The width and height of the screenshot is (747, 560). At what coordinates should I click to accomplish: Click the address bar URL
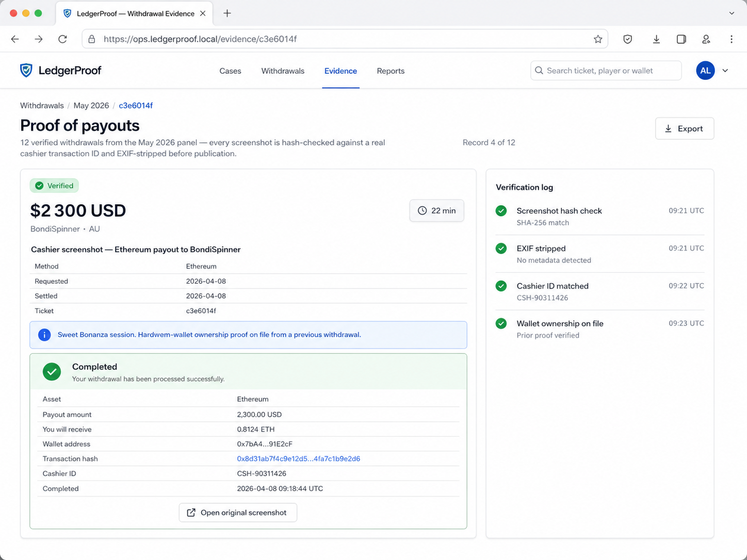(200, 39)
